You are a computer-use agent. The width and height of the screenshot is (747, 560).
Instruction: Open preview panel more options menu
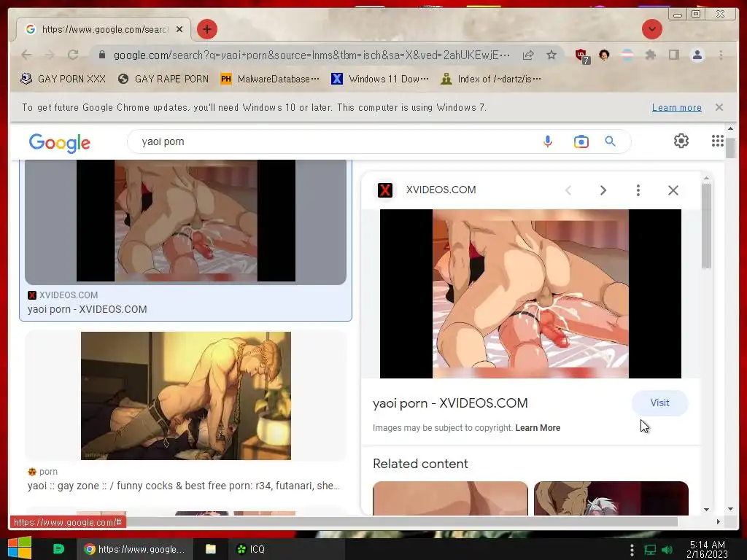click(638, 190)
